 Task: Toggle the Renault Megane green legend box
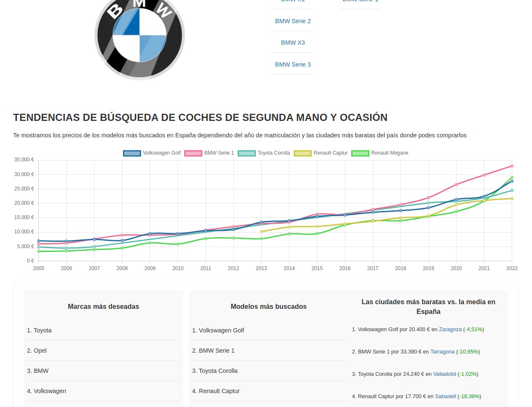360,153
